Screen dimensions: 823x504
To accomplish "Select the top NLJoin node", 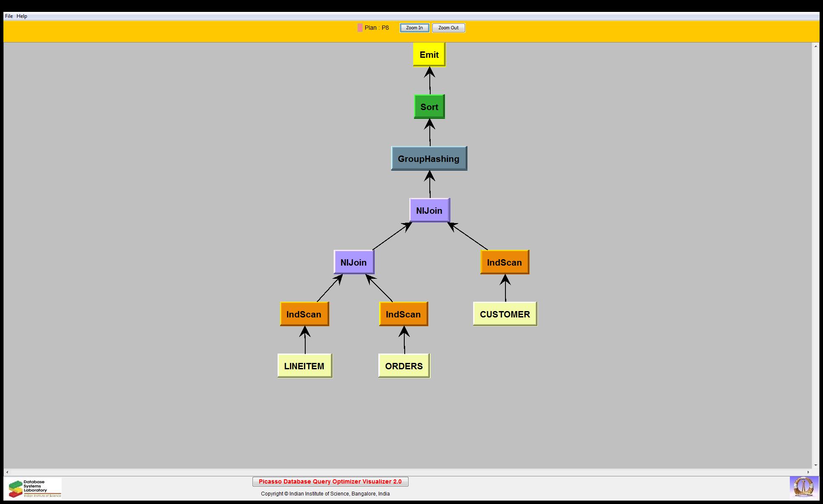I will tap(429, 210).
